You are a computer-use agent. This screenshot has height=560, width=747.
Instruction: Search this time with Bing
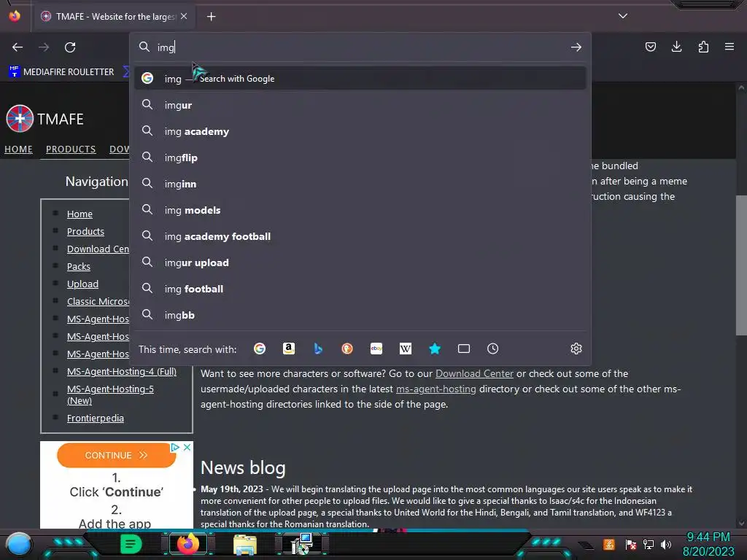318,349
